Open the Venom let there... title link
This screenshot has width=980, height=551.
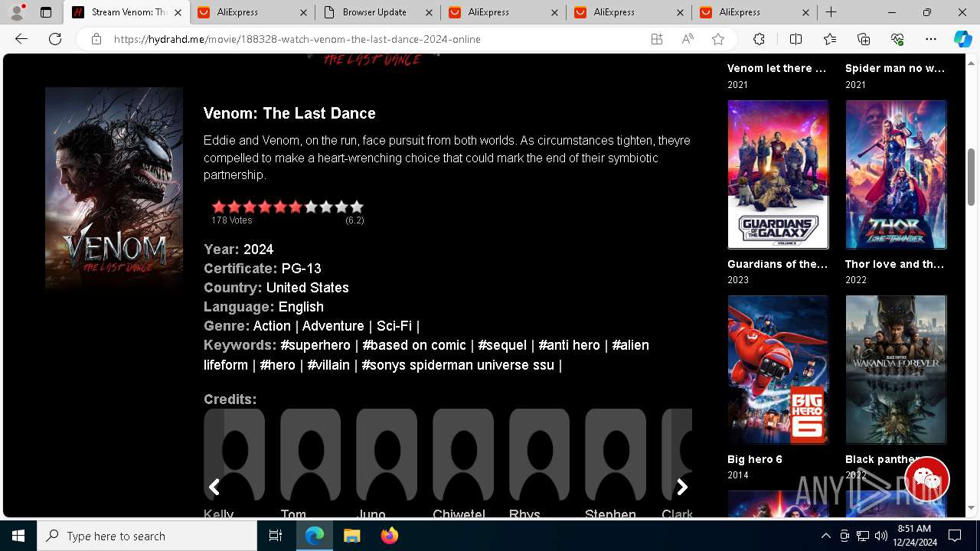click(x=776, y=68)
